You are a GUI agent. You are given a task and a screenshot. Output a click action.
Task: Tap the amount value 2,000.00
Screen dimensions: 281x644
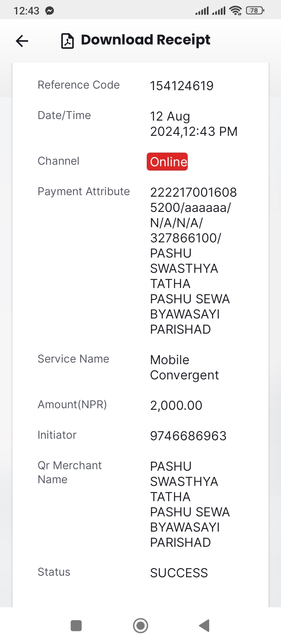coord(176,406)
